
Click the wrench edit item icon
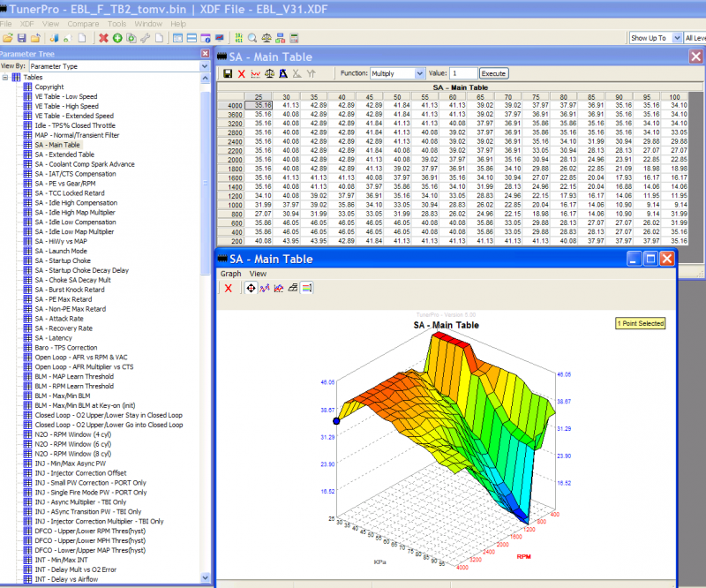(145, 38)
